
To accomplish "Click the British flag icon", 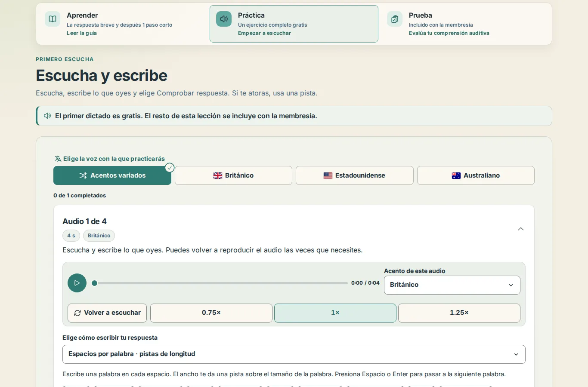I will click(218, 175).
